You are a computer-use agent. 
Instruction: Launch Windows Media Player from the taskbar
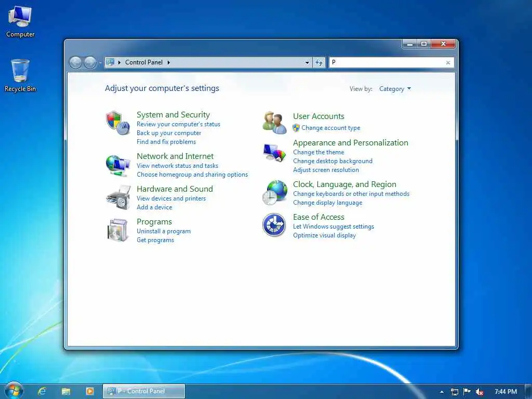tap(90, 391)
